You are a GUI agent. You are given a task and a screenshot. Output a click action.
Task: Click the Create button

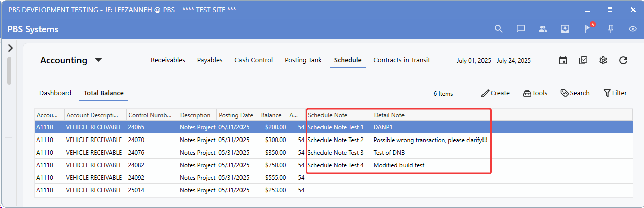tap(495, 93)
